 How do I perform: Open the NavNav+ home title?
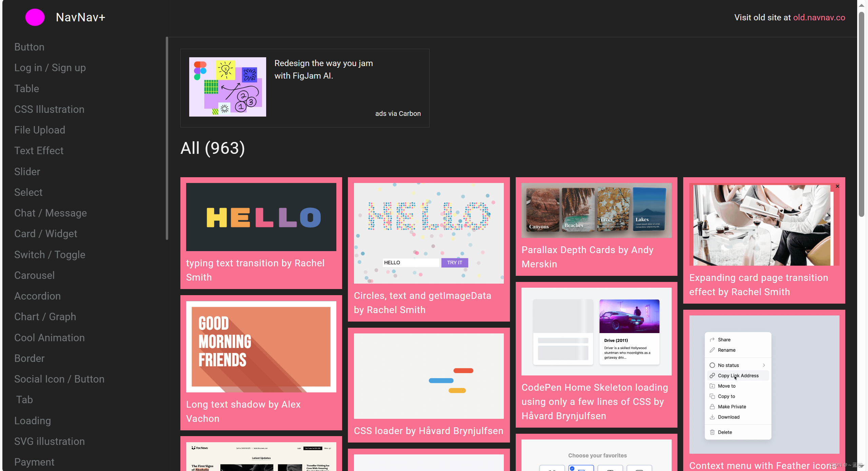80,17
